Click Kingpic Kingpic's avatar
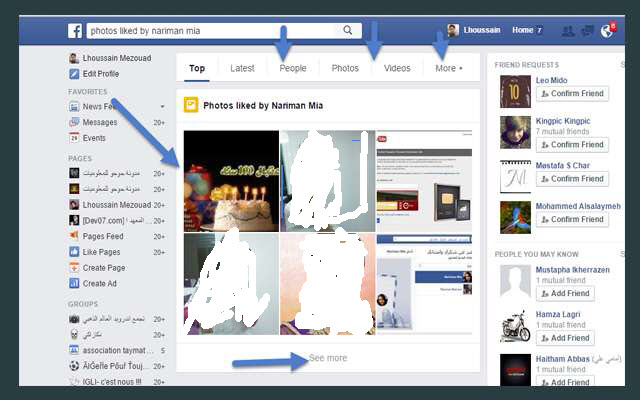Screen dimensions: 640x400 point(515,132)
